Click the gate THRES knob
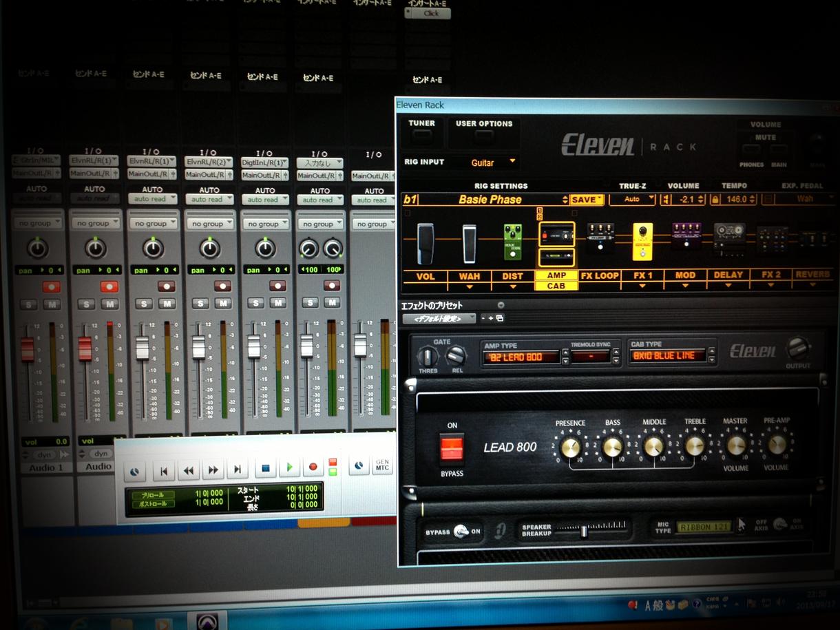Viewport: 840px width, 630px height. (428, 356)
